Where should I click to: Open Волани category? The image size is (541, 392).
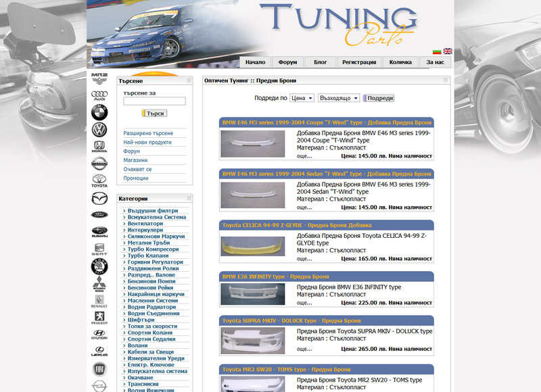tap(138, 345)
